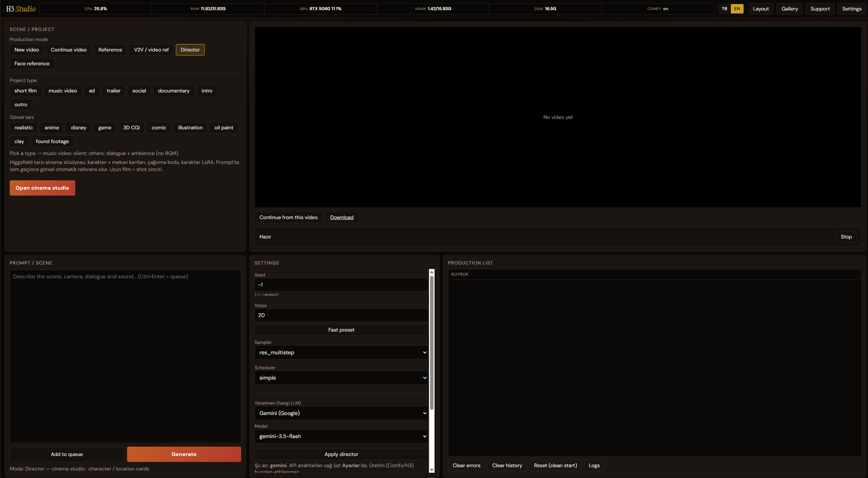The image size is (868, 478).
Task: Choose the clay visual style
Action: (x=19, y=142)
